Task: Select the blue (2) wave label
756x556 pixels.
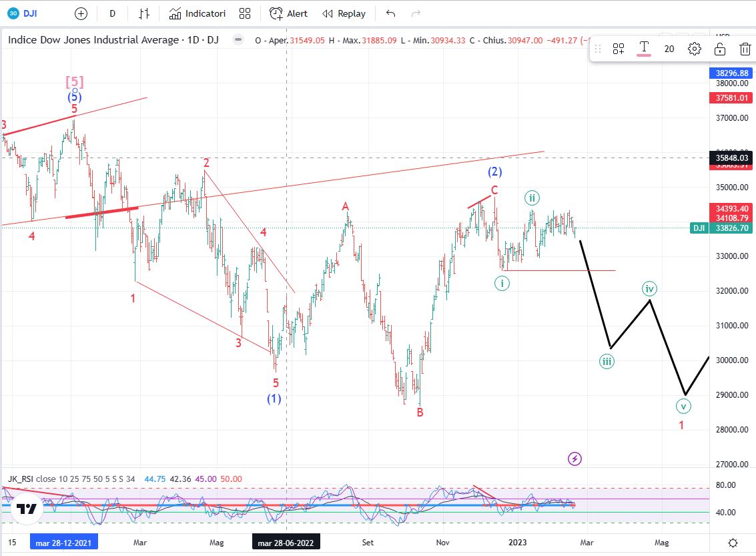Action: coord(494,172)
